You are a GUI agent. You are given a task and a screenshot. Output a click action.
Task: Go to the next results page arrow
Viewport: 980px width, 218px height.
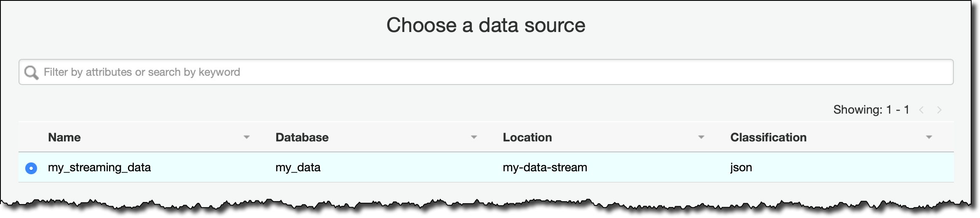tap(939, 110)
